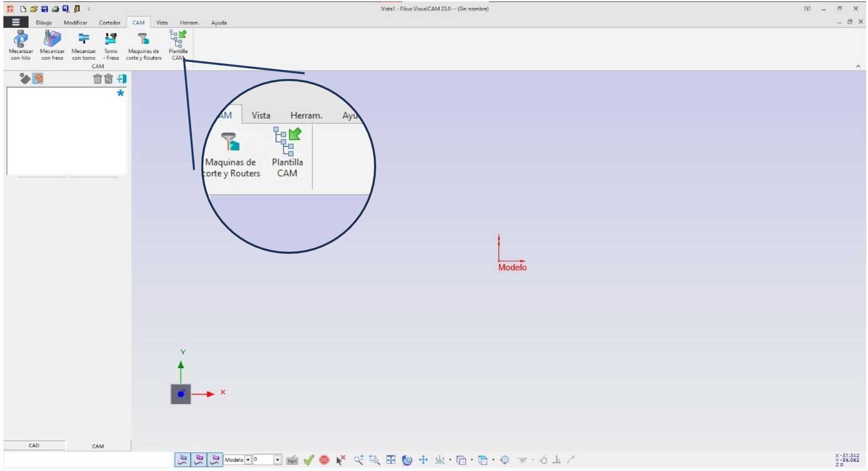Toggle the third layer-view button in bottom toolbar

(x=215, y=460)
